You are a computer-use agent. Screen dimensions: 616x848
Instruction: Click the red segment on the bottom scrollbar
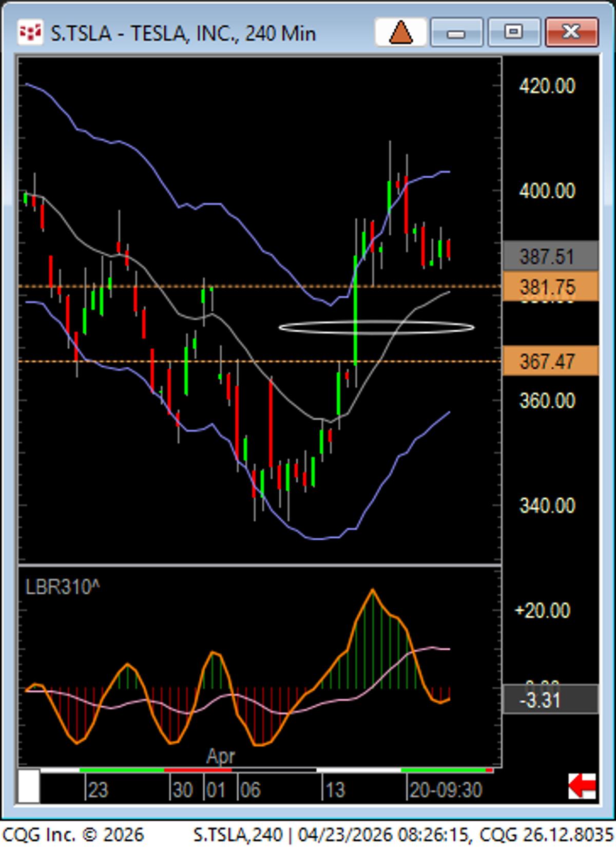(x=198, y=770)
